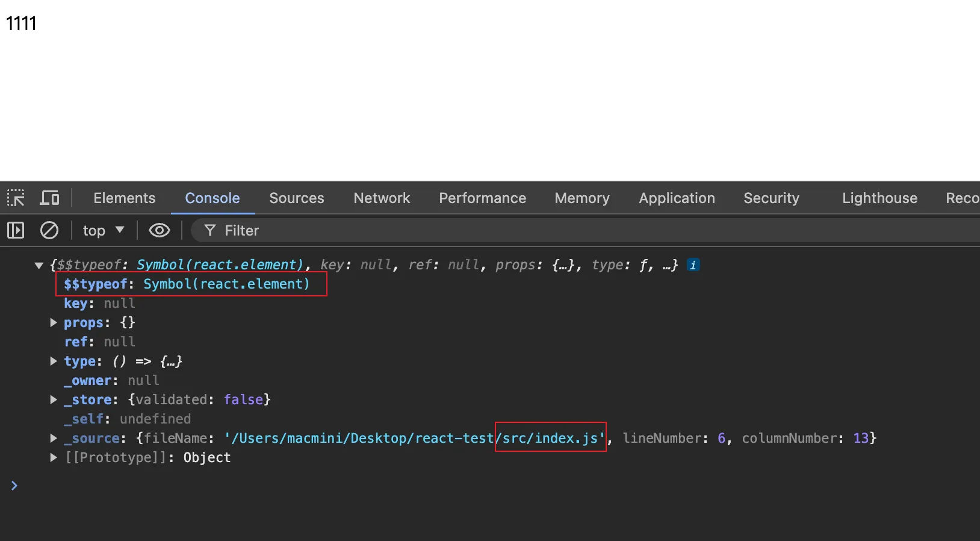Image resolution: width=980 pixels, height=541 pixels.
Task: Show the console sidebar panel icon
Action: (x=16, y=230)
